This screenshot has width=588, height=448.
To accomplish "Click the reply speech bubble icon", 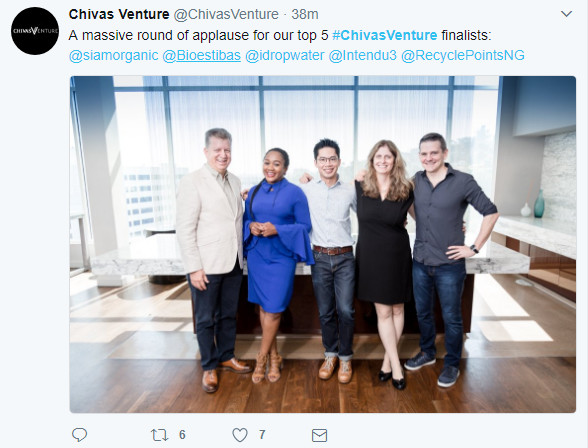I will [x=79, y=435].
